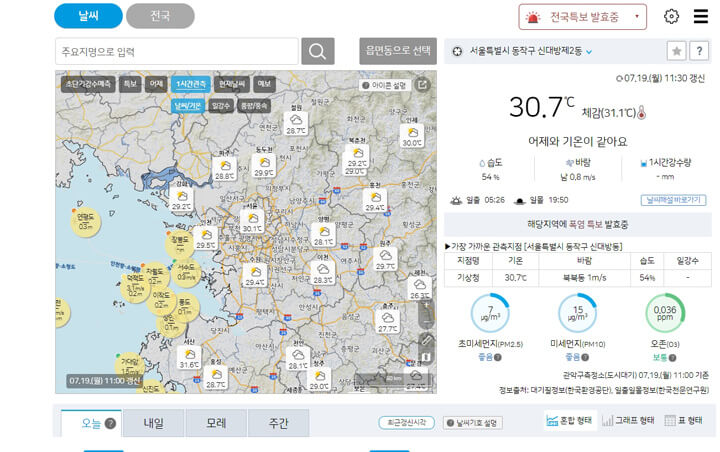Expand the 전국특보 발효중 dropdown

583,17
